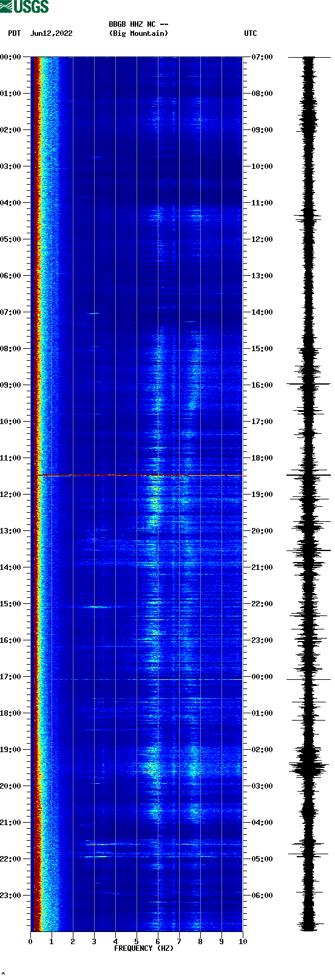Click the USGS logo
The width and height of the screenshot is (335, 980).
click(x=24, y=7)
